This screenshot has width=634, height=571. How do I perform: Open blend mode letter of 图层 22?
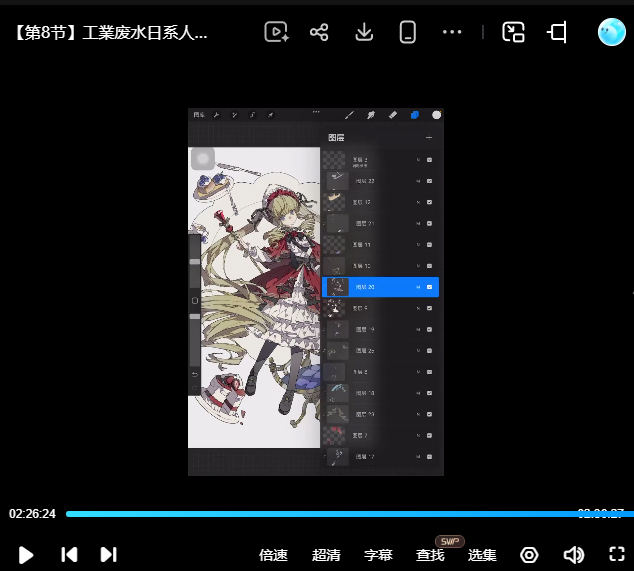[x=418, y=181]
